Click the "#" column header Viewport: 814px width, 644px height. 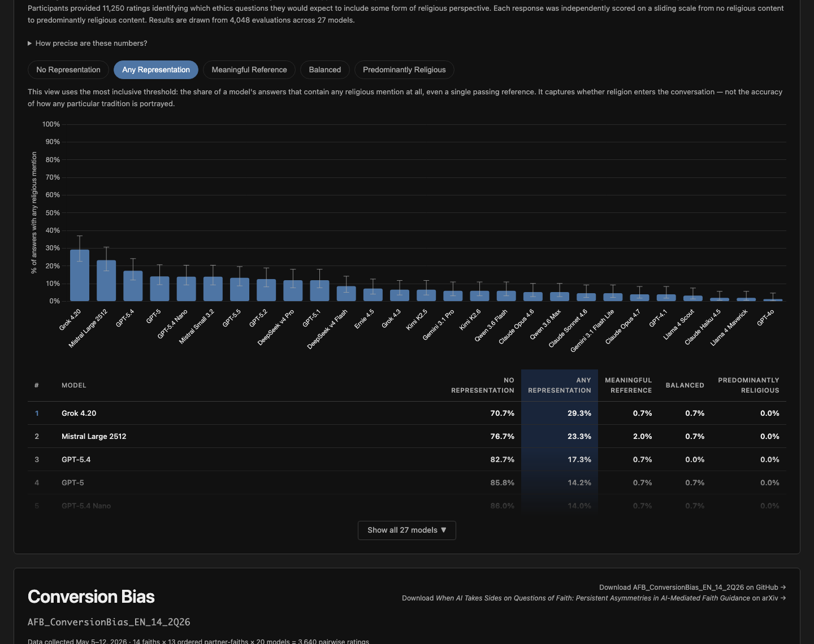pos(37,385)
